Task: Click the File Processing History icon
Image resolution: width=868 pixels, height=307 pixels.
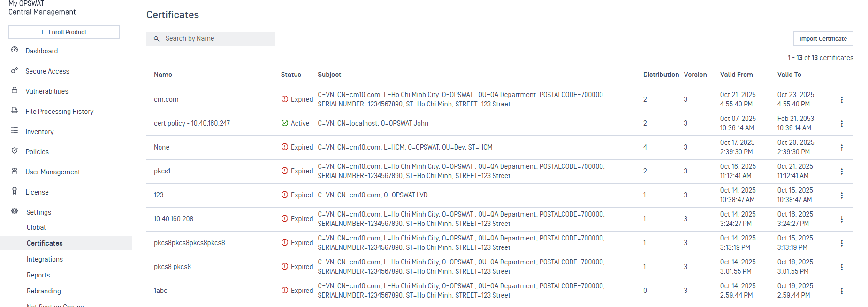Action: pos(15,111)
